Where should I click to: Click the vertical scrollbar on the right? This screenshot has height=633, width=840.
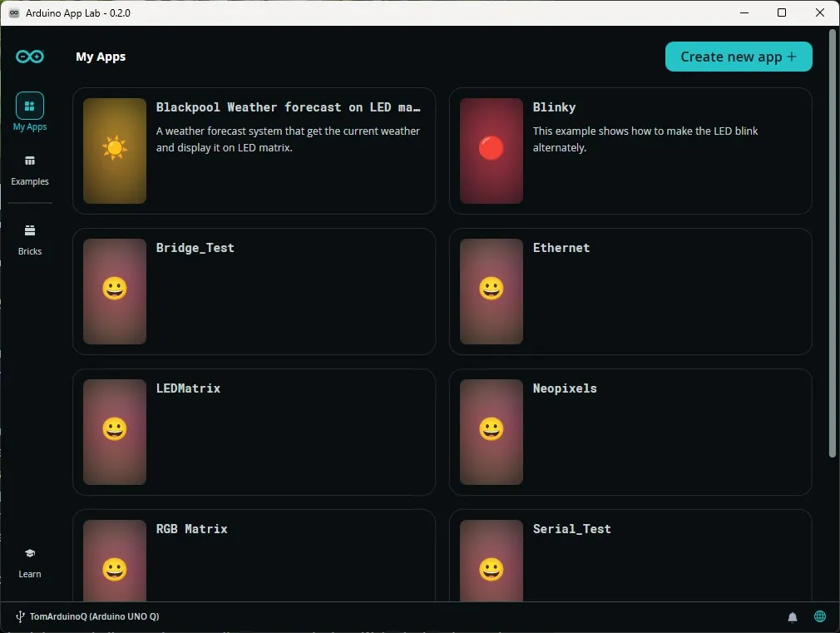[x=832, y=244]
